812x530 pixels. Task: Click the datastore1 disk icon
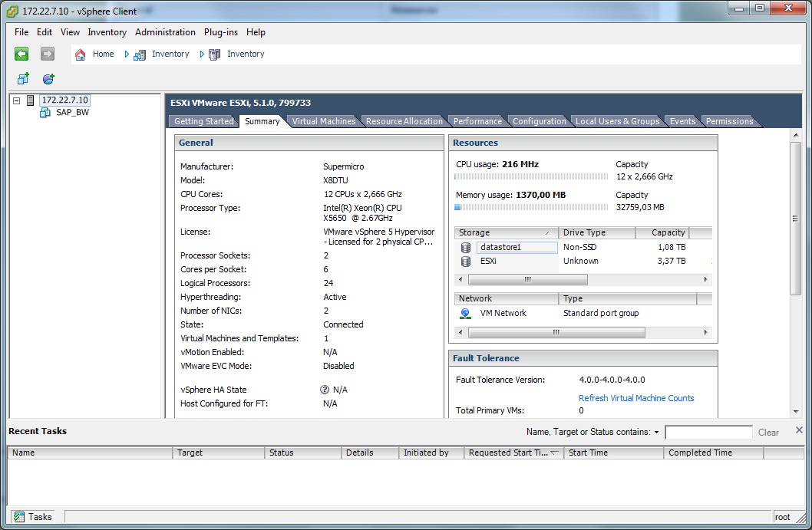[x=466, y=248]
